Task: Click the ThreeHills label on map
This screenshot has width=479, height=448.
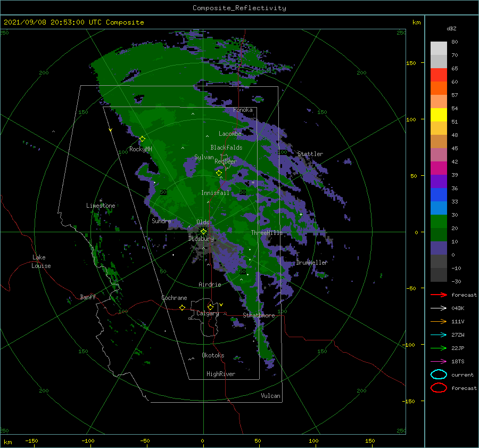Action: click(x=267, y=233)
